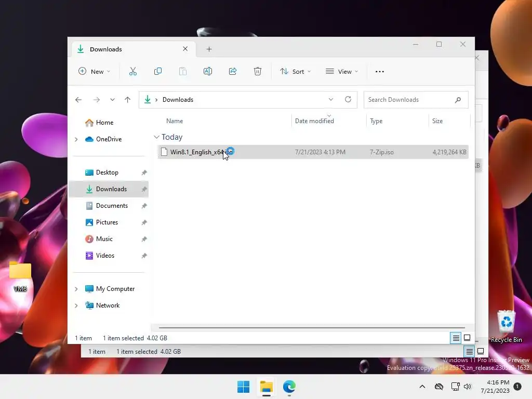This screenshot has height=399, width=532.
Task: Click the volume speaker tray icon
Action: (x=468, y=387)
